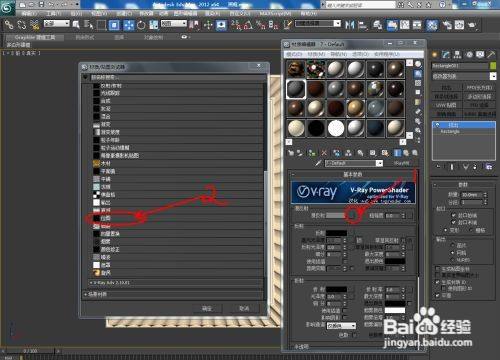Toggle the Angle Snap icon

248,25
